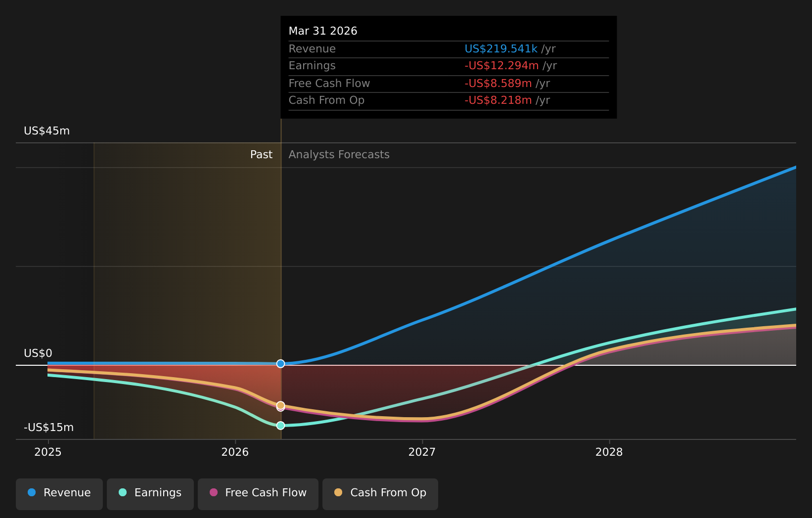Toggle the Revenue series in the legend
The width and height of the screenshot is (812, 518).
(x=59, y=494)
